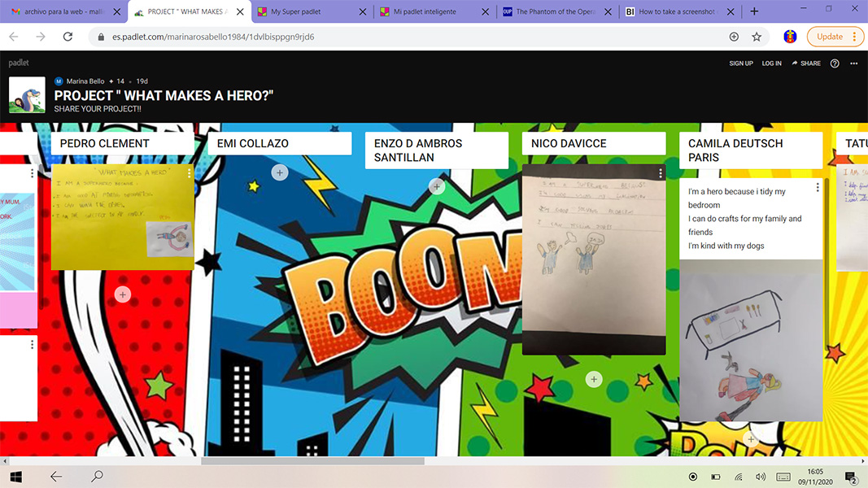Click the help question mark icon
This screenshot has width=868, height=488.
tap(835, 63)
